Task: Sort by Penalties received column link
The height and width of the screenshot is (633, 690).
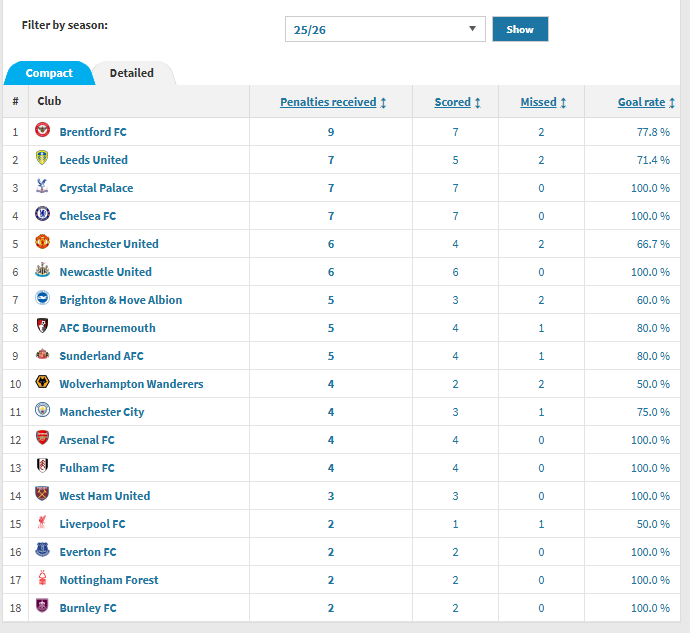Action: pyautogui.click(x=328, y=102)
